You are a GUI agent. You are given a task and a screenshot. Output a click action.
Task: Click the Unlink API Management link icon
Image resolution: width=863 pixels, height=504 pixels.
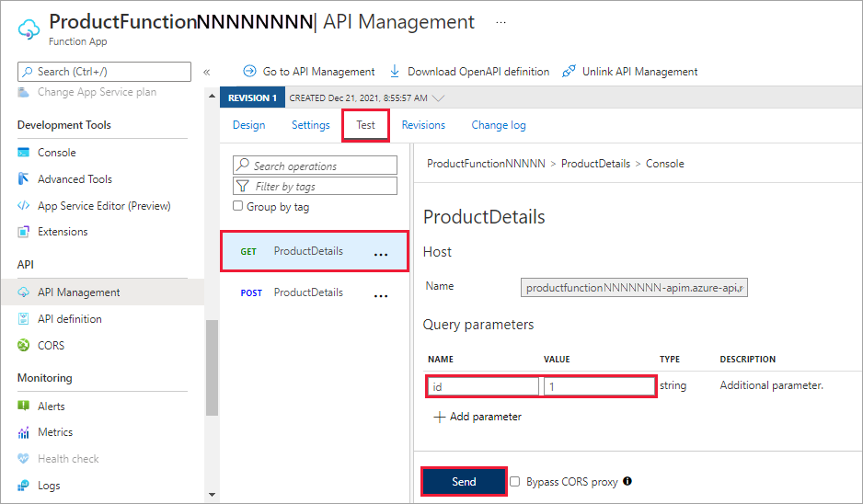pyautogui.click(x=570, y=71)
